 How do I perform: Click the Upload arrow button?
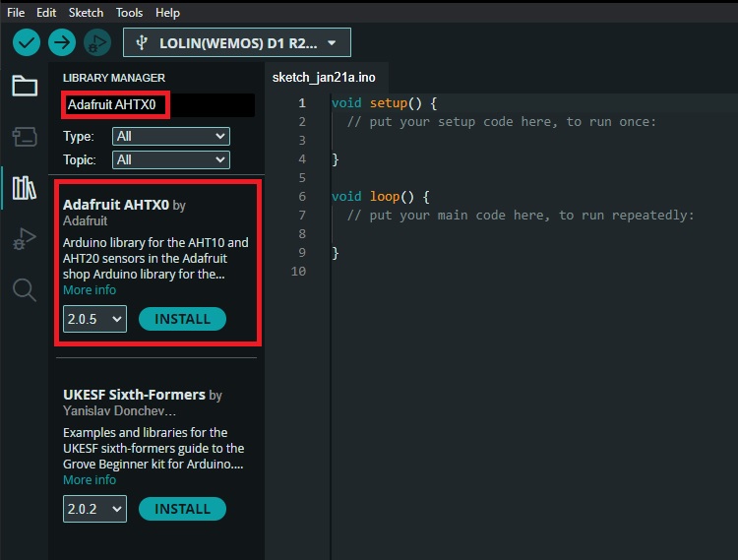click(x=62, y=43)
